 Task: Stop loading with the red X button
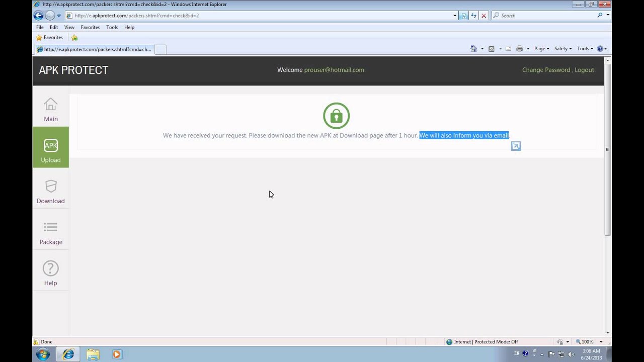[x=484, y=16]
